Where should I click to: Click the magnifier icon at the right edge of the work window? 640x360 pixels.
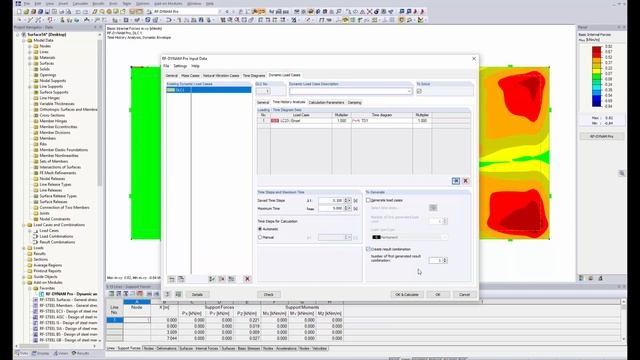point(622,173)
